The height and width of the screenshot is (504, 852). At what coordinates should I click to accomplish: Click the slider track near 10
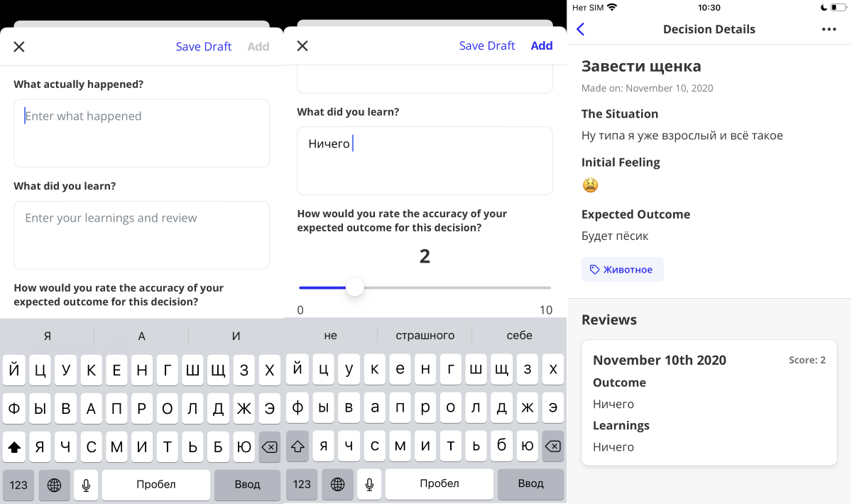click(545, 287)
